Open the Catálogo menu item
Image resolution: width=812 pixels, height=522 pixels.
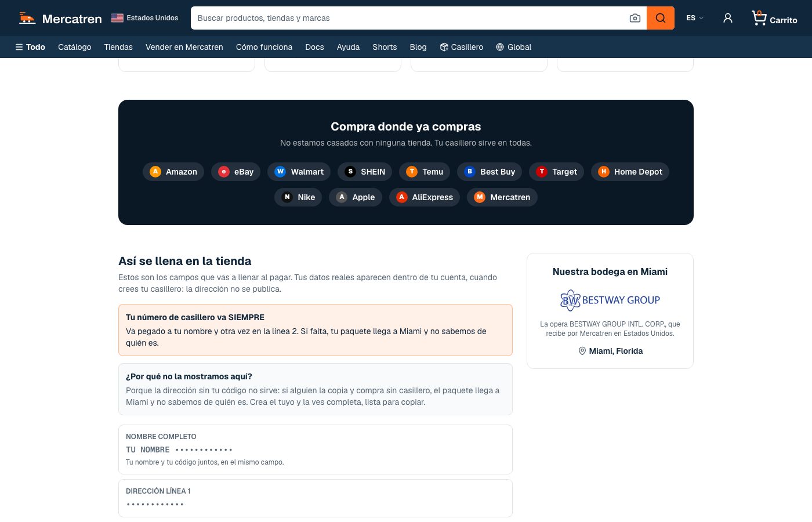click(75, 47)
